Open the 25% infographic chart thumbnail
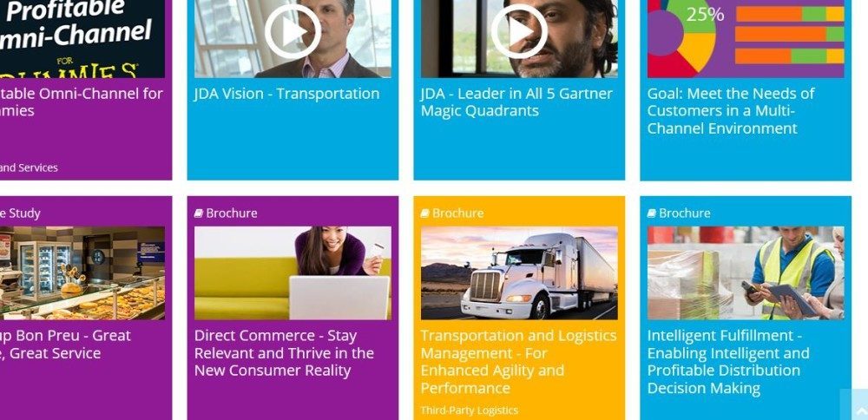Image resolution: width=868 pixels, height=420 pixels. tap(746, 39)
